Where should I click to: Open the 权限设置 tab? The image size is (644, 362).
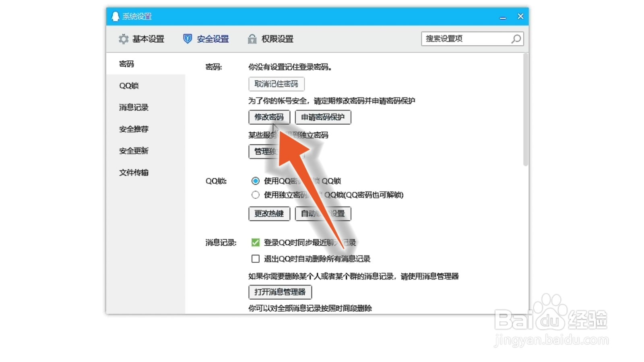tap(270, 39)
